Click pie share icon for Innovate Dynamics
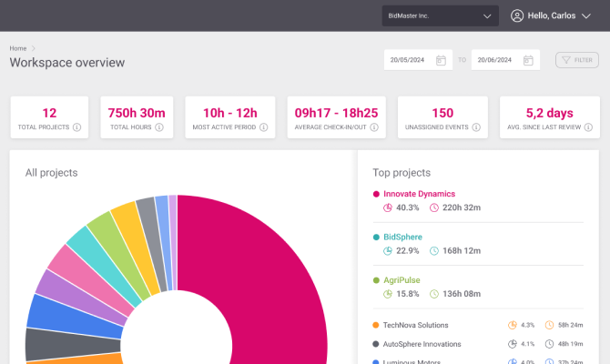Image resolution: width=610 pixels, height=364 pixels. pyautogui.click(x=388, y=207)
